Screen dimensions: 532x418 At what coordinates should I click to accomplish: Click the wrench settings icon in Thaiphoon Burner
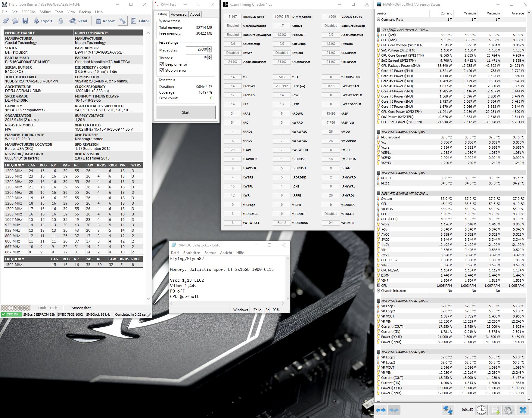(123, 21)
